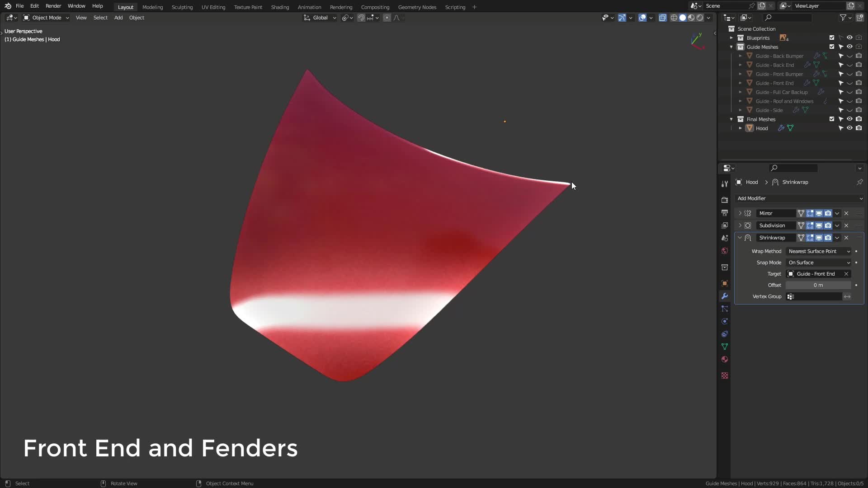Open the Object Data mesh properties tab
This screenshot has width=868, height=488.
725,347
